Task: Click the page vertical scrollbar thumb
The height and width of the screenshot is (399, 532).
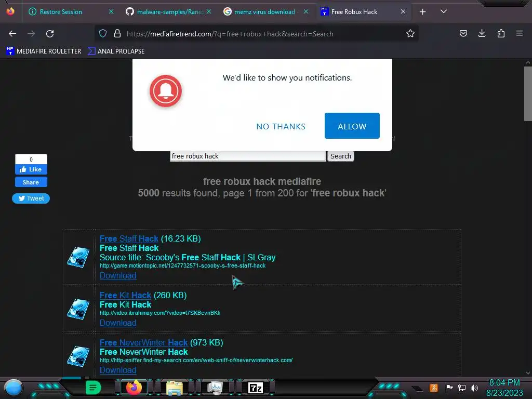Action: [528, 94]
